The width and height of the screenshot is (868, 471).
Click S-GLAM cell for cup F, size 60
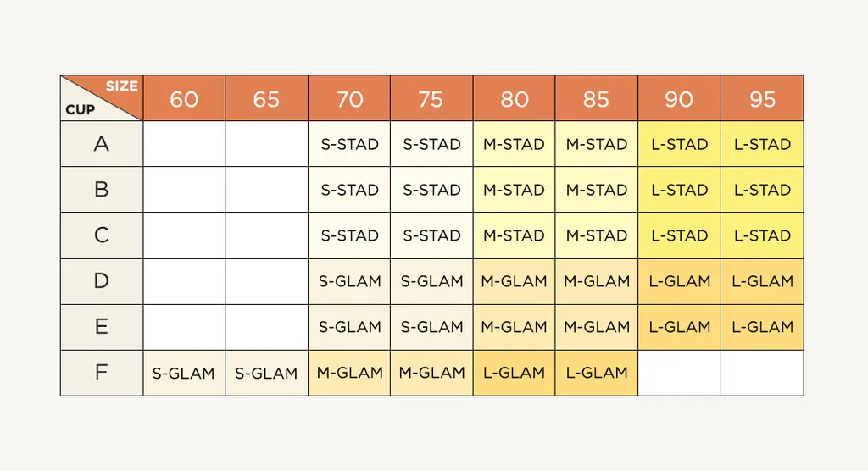coord(184,373)
